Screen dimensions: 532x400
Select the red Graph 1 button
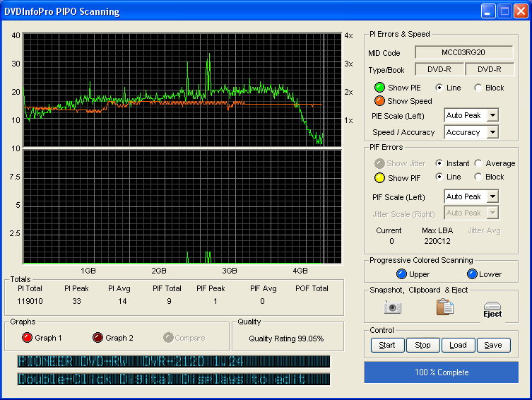28,338
